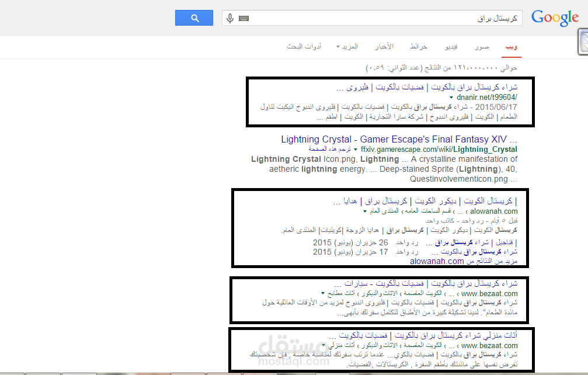Open sub-link فناجيل | شراء كريستال براق
This screenshot has width=588, height=375.
coord(471,242)
